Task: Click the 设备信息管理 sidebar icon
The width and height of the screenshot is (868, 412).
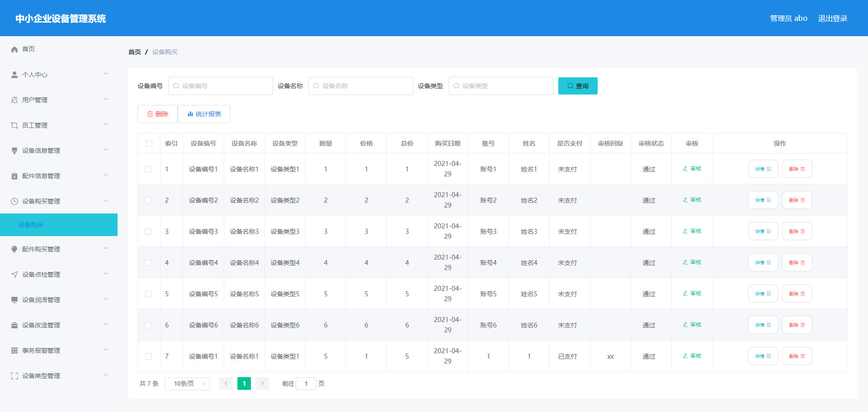Action: point(14,151)
